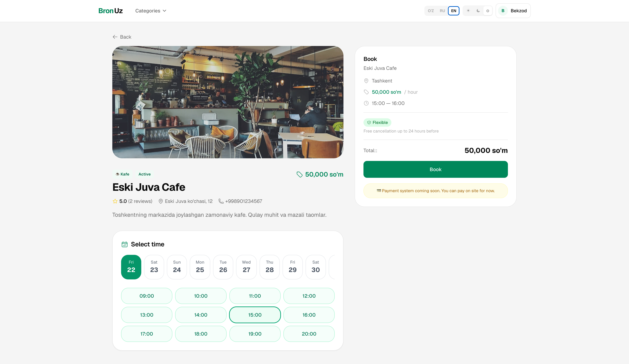Choose the 13:00 time slot

click(x=147, y=315)
